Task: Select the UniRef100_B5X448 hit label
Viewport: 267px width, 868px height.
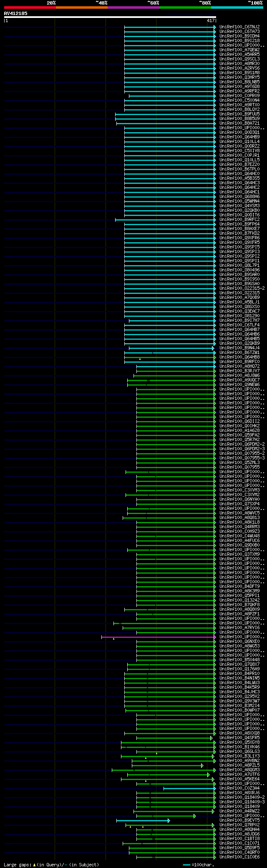Action: click(239, 660)
